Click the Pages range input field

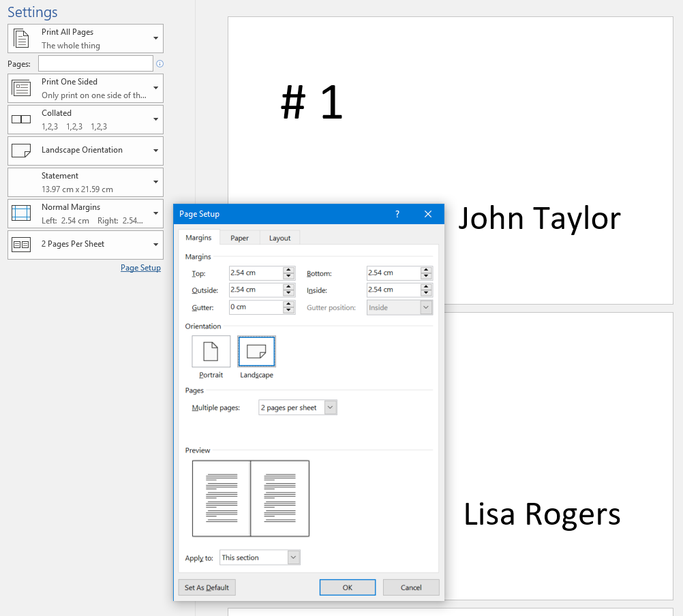point(95,63)
